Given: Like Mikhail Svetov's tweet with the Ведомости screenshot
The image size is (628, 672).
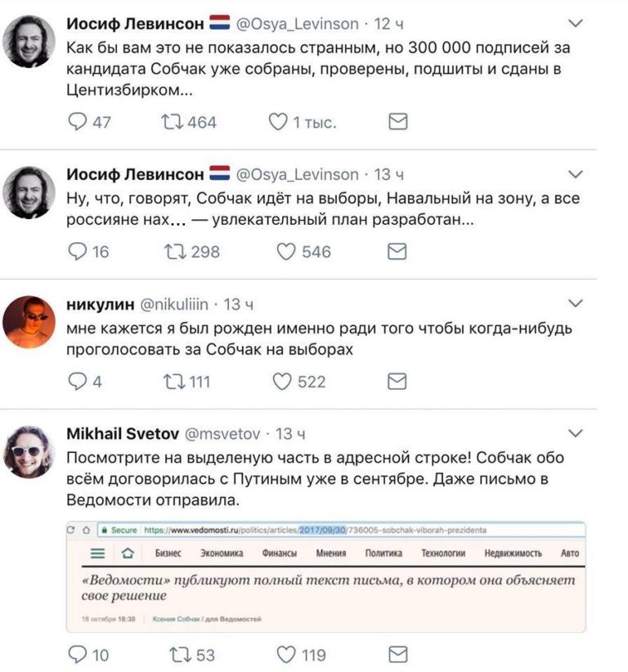Looking at the screenshot, I should 288,653.
